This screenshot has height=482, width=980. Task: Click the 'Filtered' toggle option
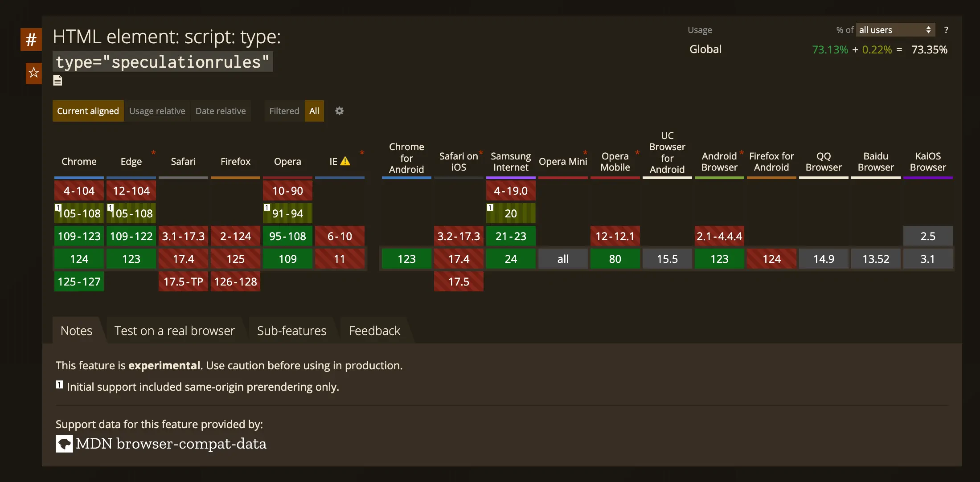point(283,110)
